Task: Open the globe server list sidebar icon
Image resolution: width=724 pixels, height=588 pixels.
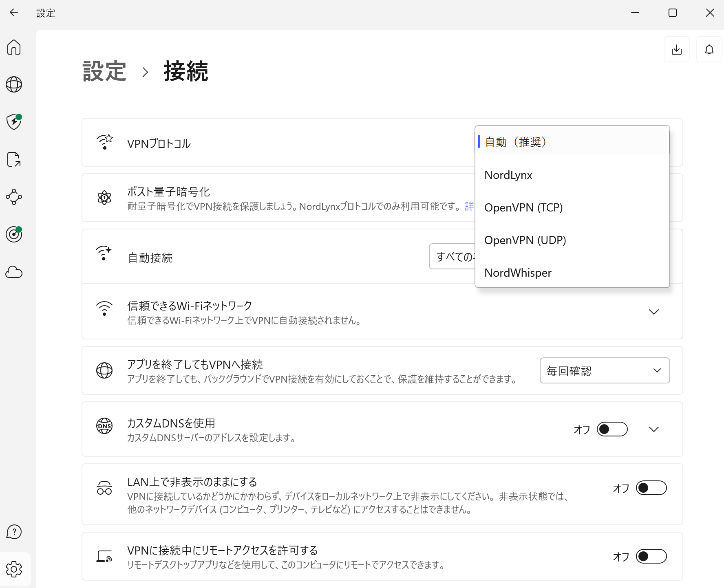Action: pyautogui.click(x=14, y=84)
